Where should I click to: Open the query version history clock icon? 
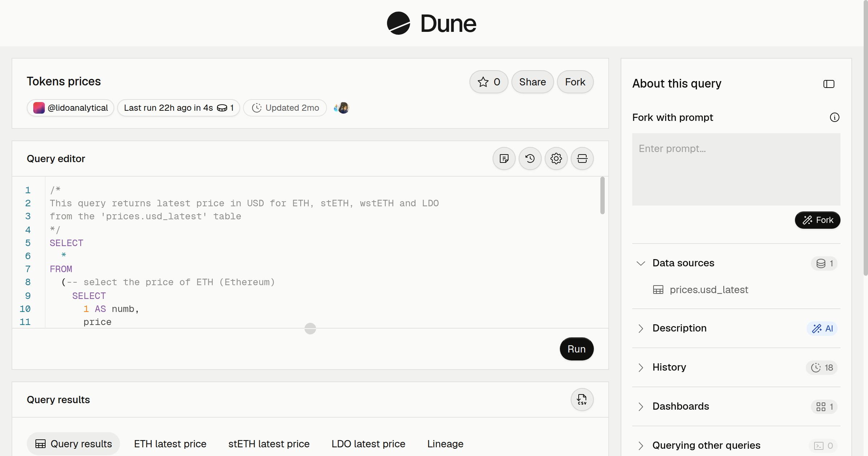[530, 159]
